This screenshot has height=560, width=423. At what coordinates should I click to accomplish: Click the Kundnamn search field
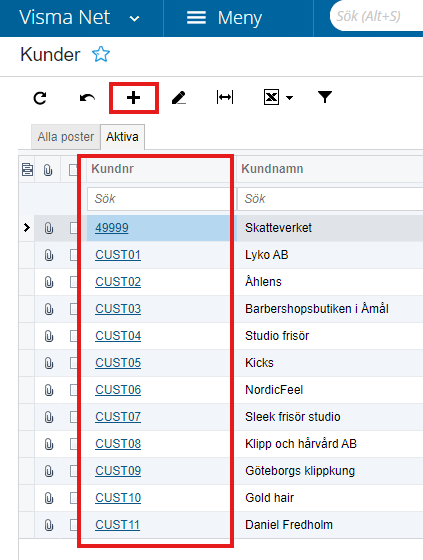coord(330,199)
